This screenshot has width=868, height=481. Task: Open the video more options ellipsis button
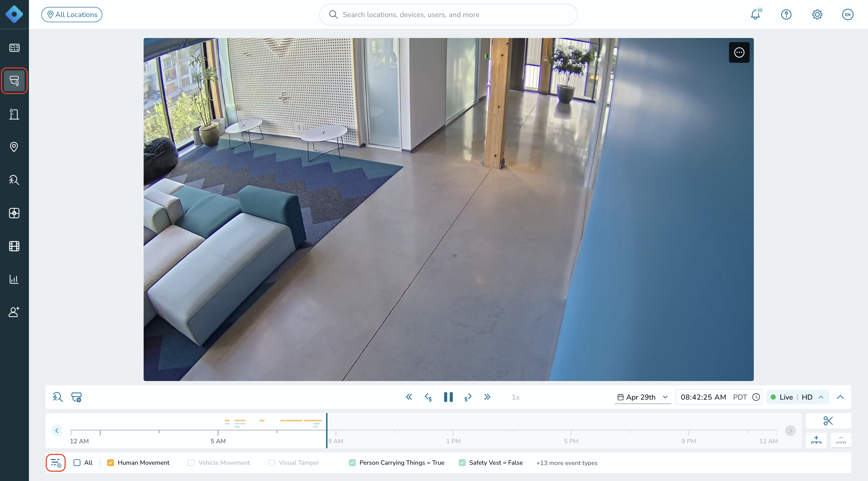[739, 52]
